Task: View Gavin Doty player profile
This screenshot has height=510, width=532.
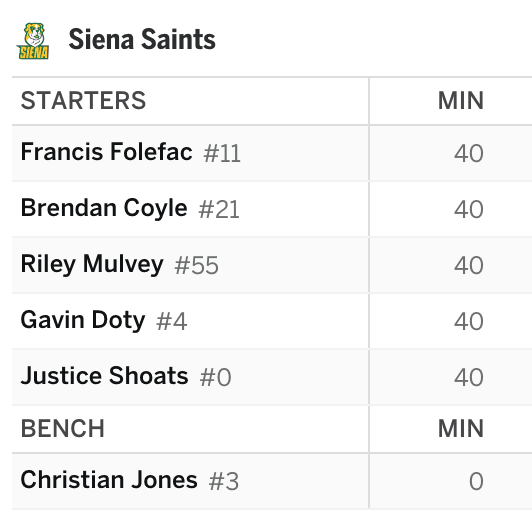Action: point(83,320)
